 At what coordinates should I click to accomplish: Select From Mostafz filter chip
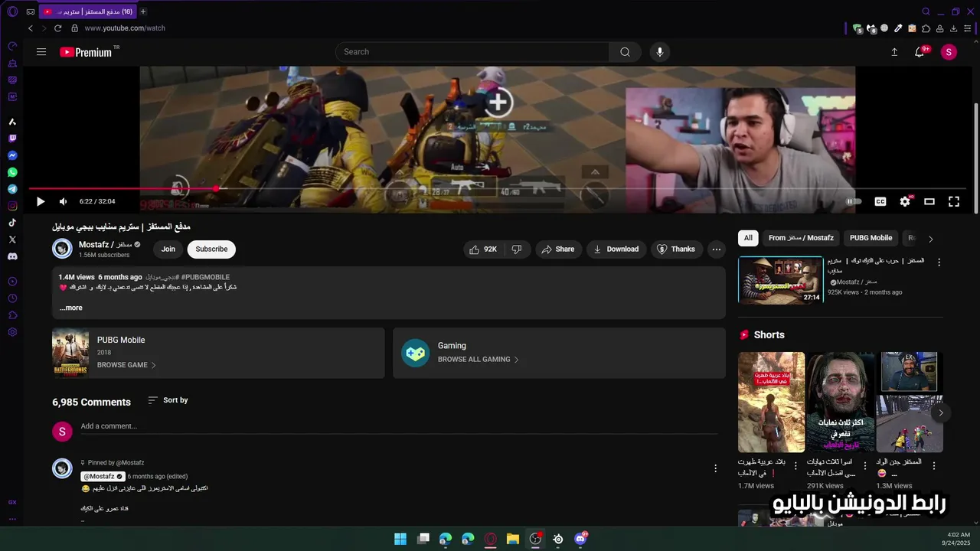801,238
